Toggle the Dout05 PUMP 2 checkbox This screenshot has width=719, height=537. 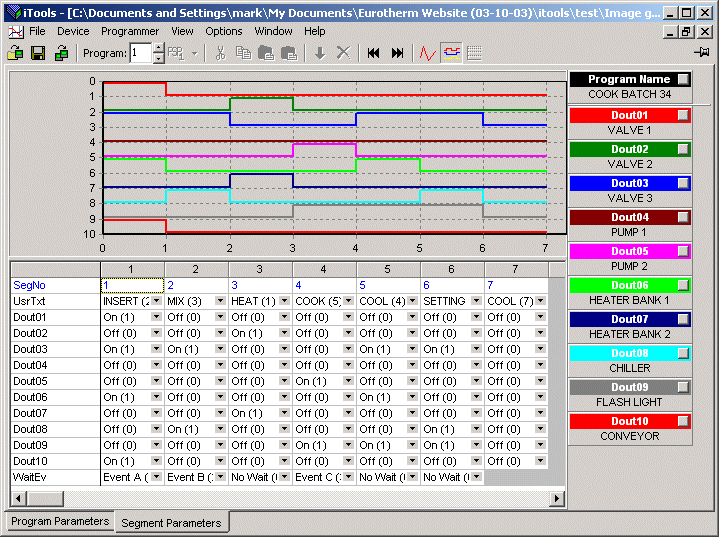click(682, 251)
